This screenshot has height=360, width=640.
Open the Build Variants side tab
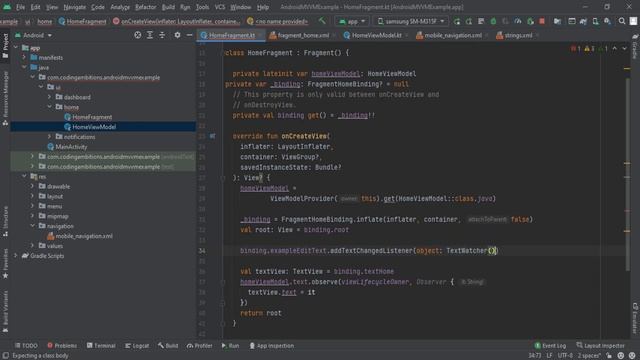[x=5, y=311]
